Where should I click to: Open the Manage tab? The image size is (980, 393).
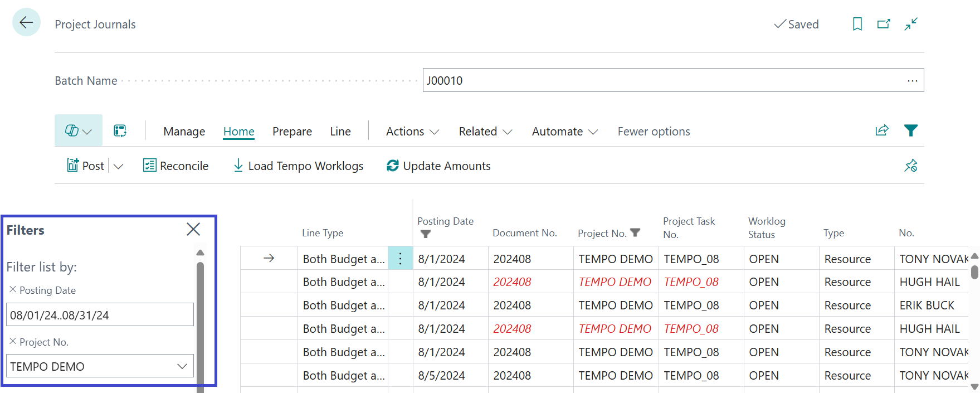[184, 132]
